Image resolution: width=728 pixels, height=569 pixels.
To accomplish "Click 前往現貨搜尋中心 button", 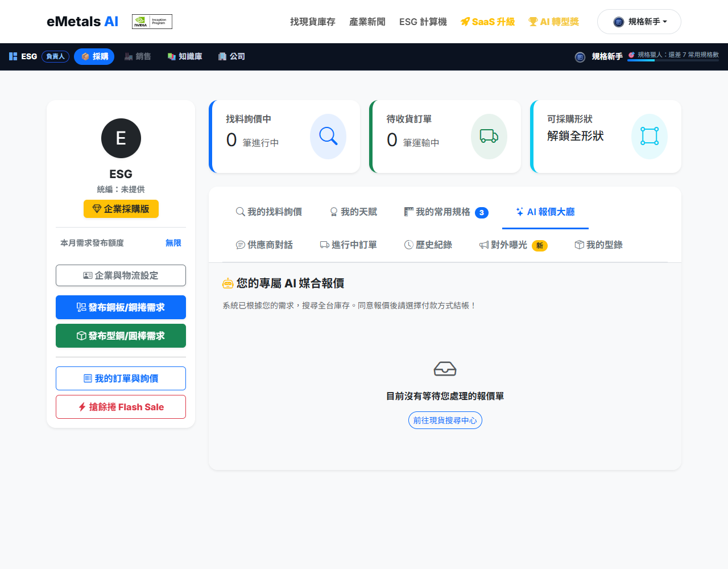I will click(445, 420).
